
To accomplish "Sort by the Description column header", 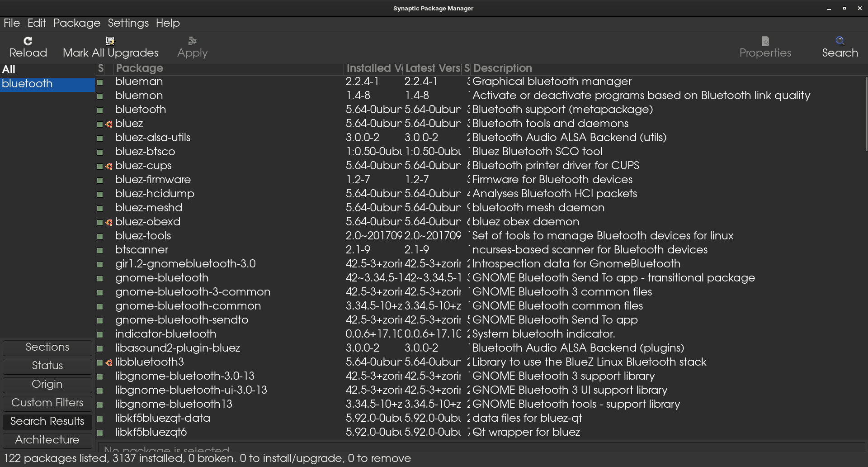I will click(x=502, y=68).
